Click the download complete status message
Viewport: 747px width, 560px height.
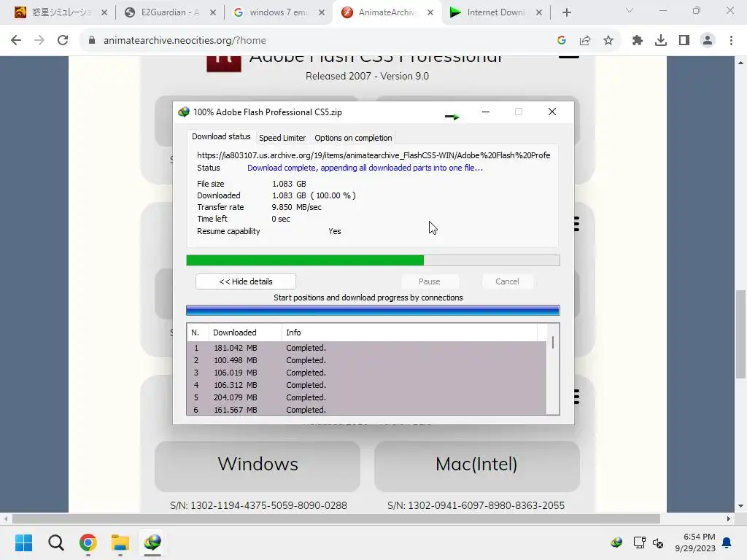(x=365, y=168)
